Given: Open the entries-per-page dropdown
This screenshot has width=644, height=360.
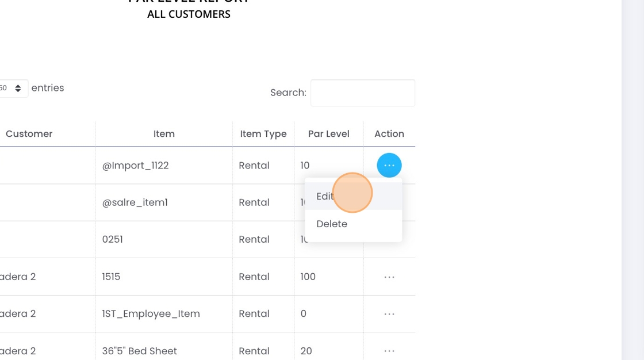Looking at the screenshot, I should coord(13,88).
